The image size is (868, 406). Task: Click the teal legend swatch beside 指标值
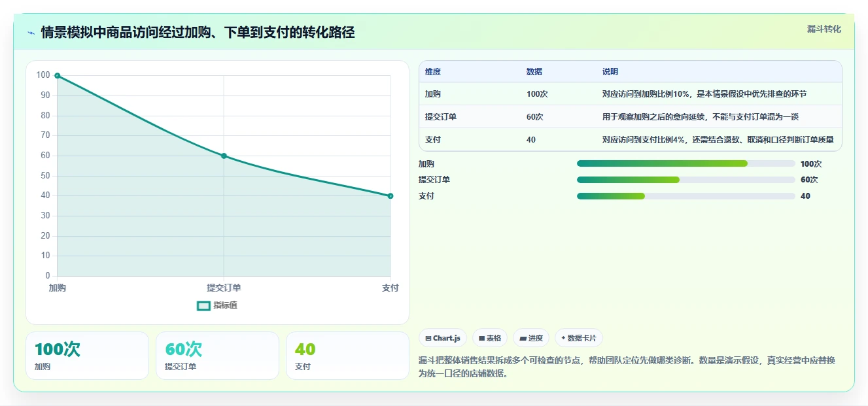pos(203,305)
